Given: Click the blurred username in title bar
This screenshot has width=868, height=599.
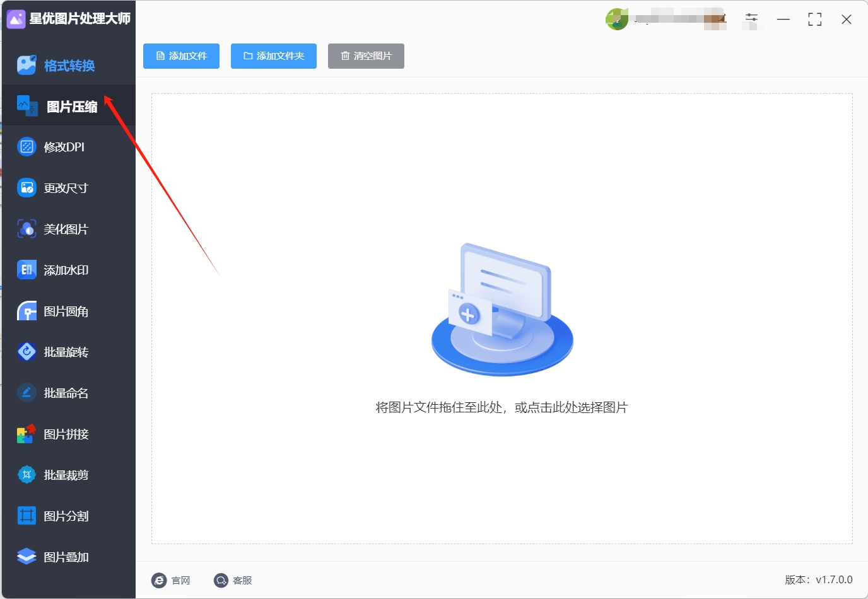Looking at the screenshot, I should pos(680,19).
